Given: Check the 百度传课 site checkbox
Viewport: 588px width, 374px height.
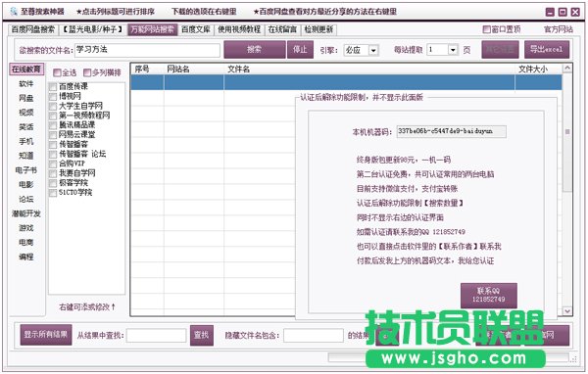Looking at the screenshot, I should click(x=53, y=86).
